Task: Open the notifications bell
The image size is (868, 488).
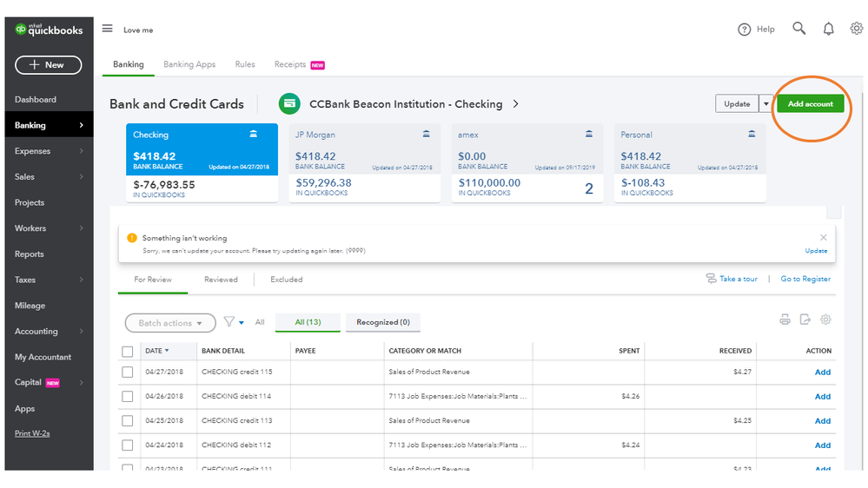Action: click(829, 29)
